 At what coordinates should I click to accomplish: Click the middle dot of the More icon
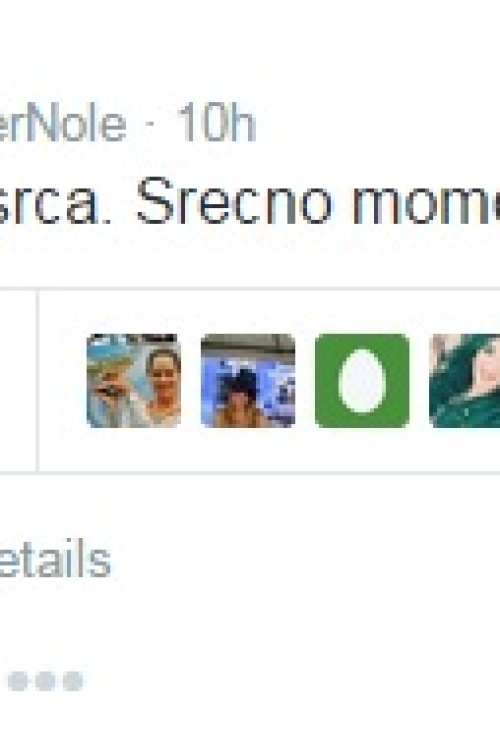pyautogui.click(x=45, y=681)
